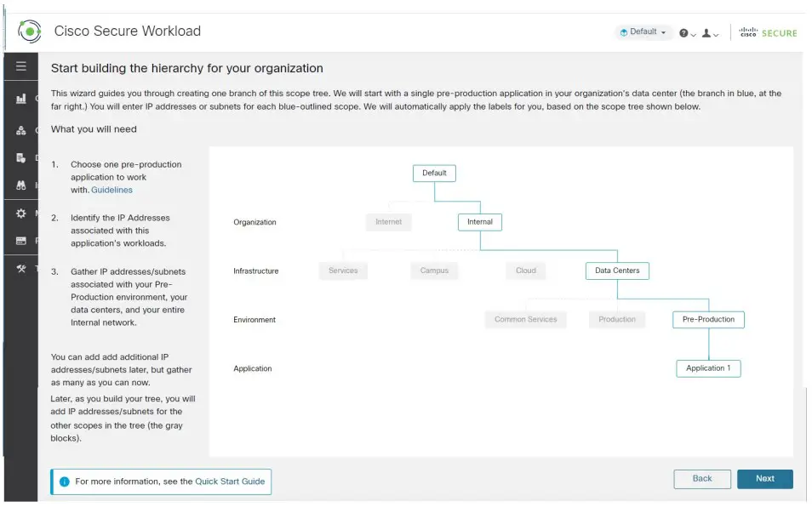Go Back to the previous step
Viewport: 812px width, 507px height.
click(x=702, y=479)
